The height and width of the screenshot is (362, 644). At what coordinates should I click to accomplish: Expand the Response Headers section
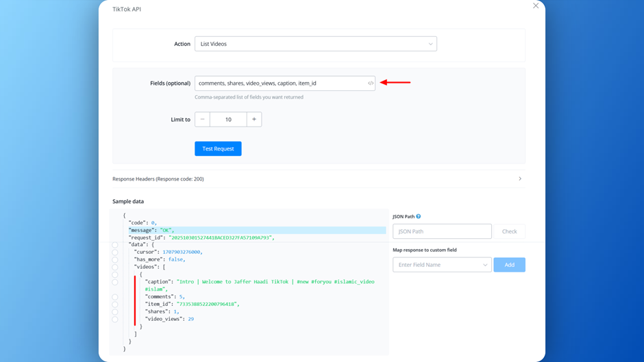point(319,179)
